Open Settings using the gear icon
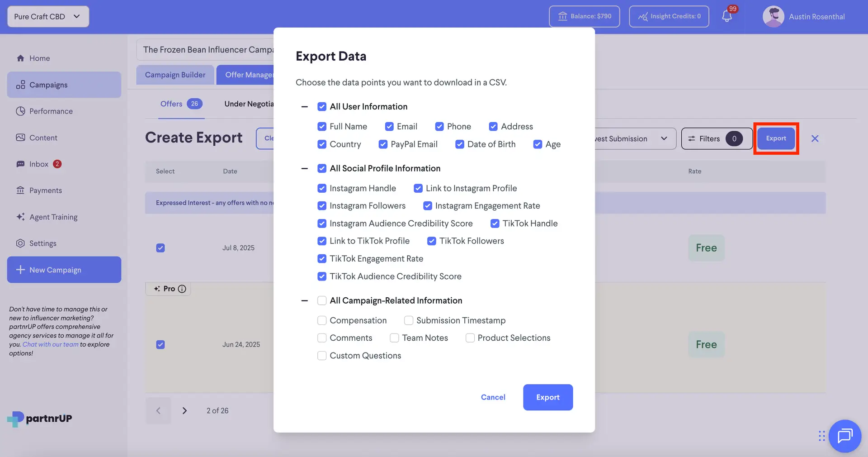Screen dimensions: 868x457 click(x=20, y=243)
